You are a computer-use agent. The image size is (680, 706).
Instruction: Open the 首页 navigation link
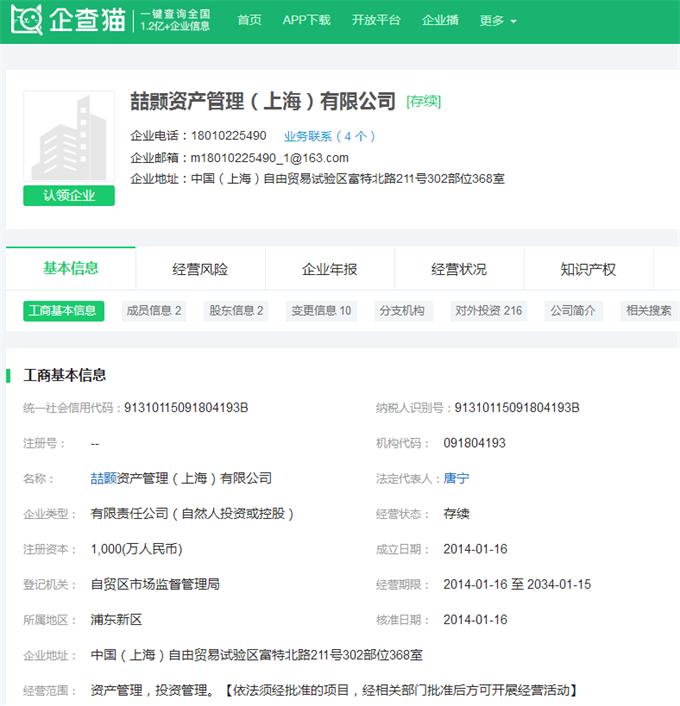249,20
